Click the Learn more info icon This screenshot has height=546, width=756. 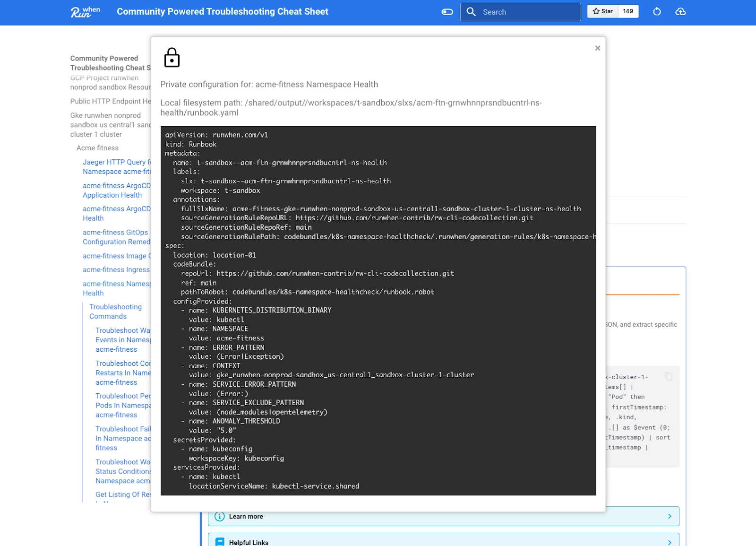220,516
